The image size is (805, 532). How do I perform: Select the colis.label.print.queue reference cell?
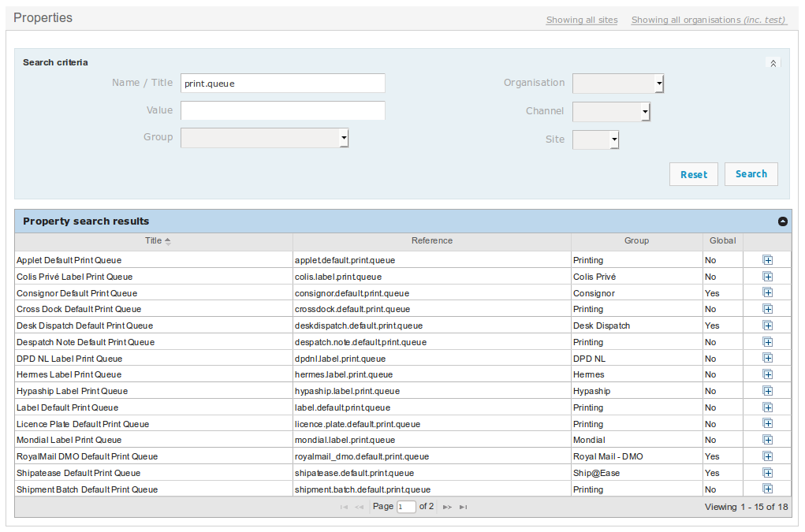432,277
